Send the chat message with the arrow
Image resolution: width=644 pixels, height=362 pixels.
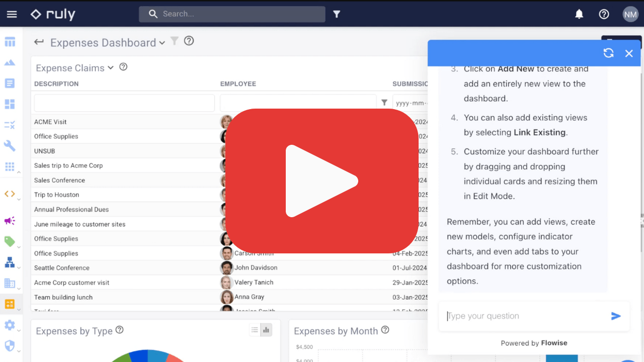tap(616, 316)
